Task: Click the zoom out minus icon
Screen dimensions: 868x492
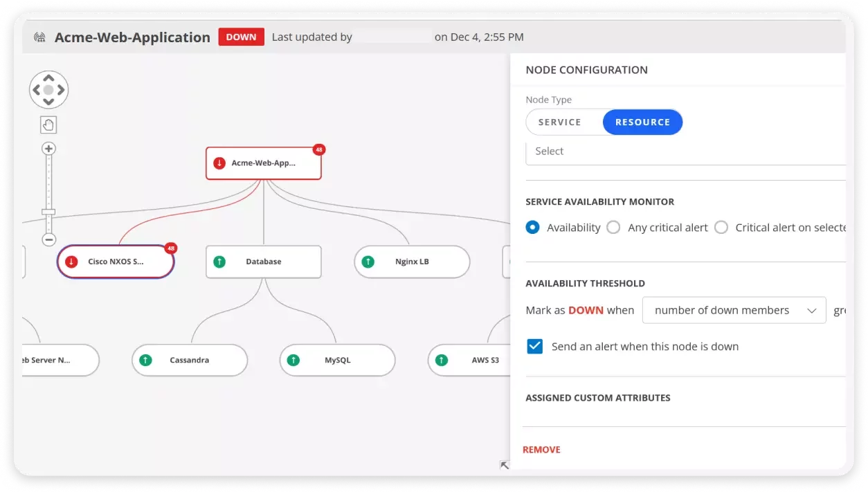Action: click(48, 239)
